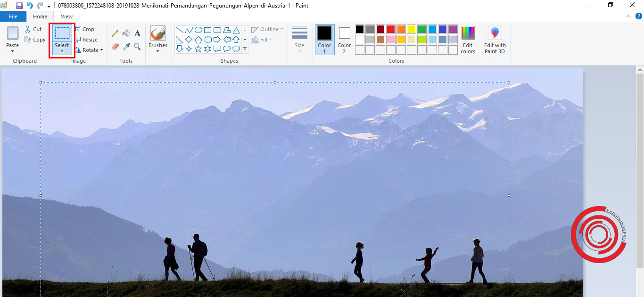Click the Resize button
The width and height of the screenshot is (644, 297).
88,39
